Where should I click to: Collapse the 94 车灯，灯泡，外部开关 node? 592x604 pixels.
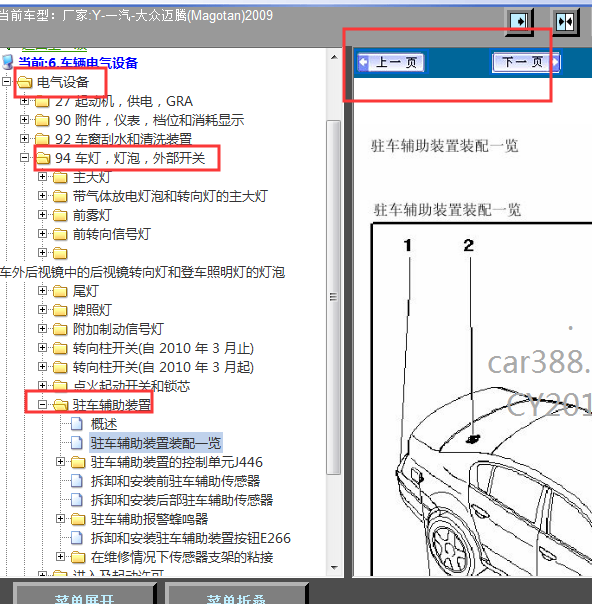24,158
